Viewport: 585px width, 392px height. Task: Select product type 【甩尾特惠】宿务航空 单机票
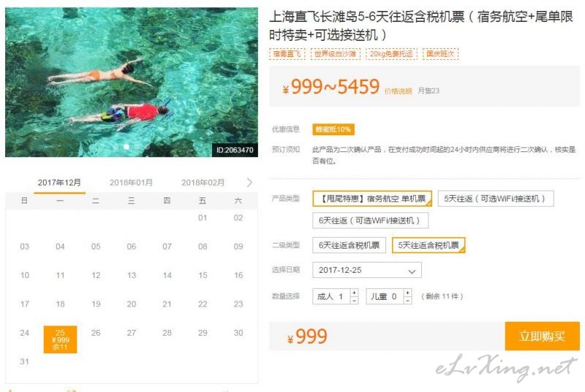372,198
